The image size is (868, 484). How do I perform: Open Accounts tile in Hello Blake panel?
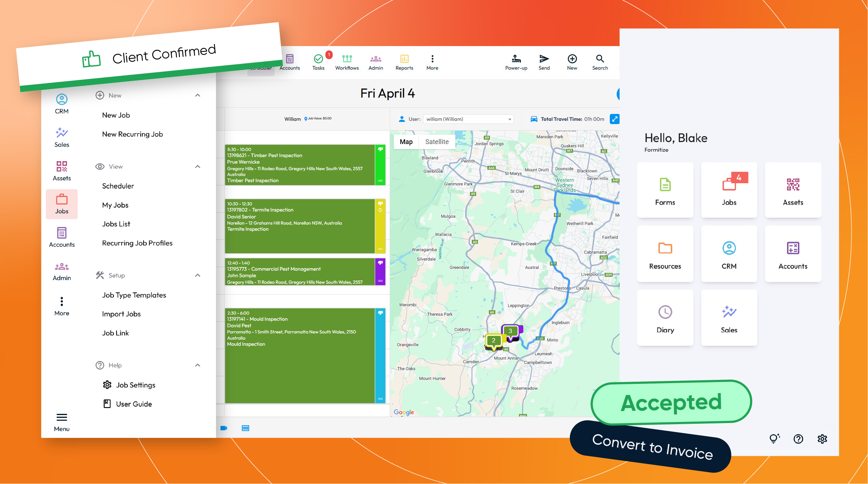793,254
